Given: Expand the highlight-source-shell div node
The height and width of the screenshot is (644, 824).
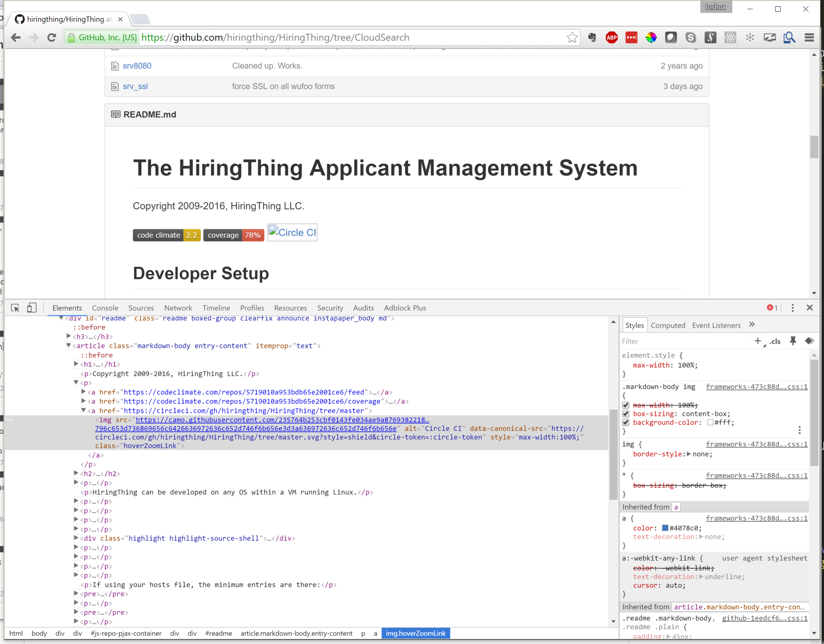Looking at the screenshot, I should (x=76, y=538).
